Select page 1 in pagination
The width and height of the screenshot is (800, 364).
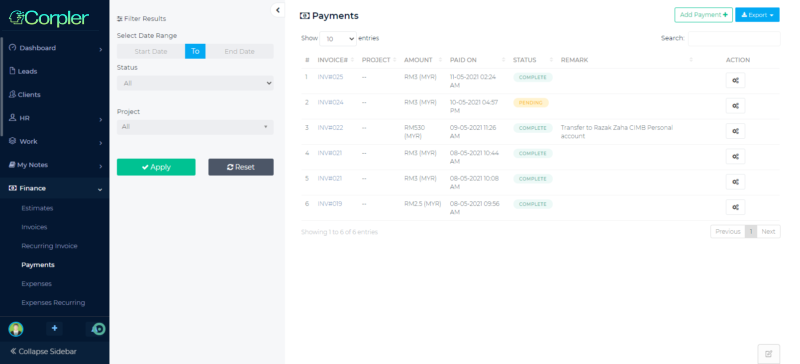click(x=751, y=232)
